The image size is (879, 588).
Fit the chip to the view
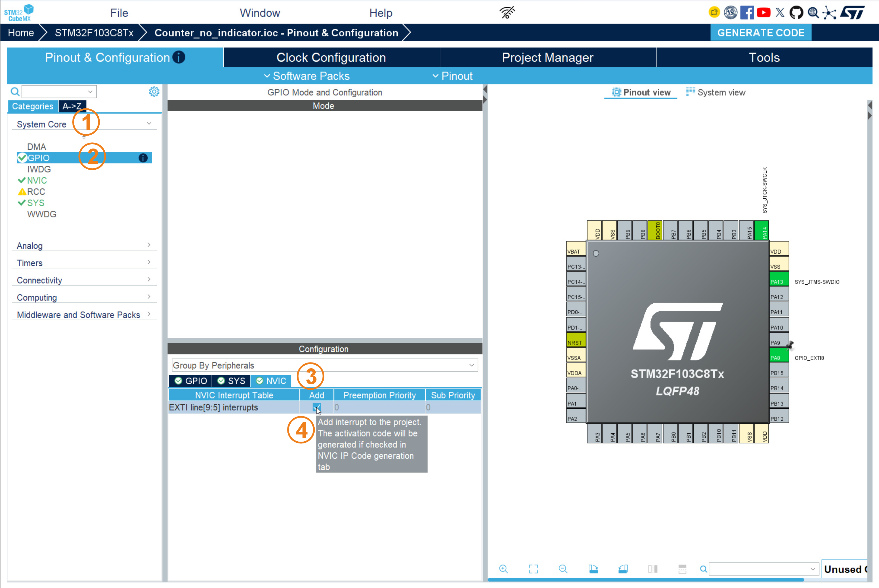coord(533,569)
